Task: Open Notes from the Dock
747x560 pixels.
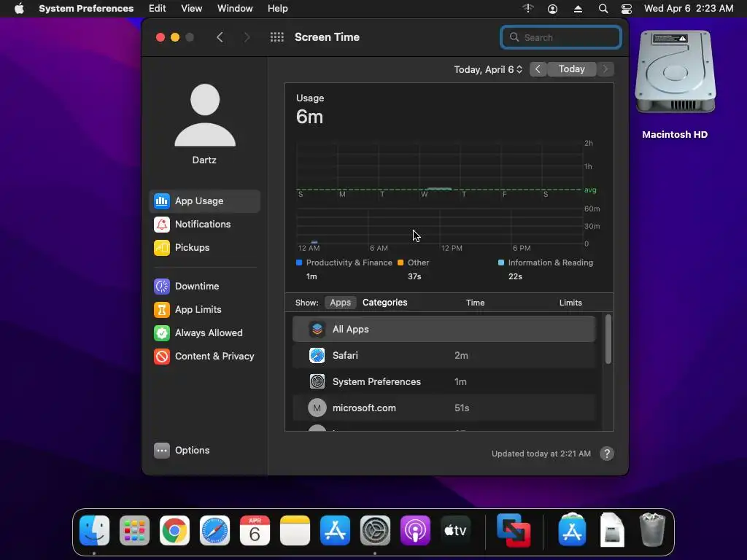Action: (x=295, y=531)
